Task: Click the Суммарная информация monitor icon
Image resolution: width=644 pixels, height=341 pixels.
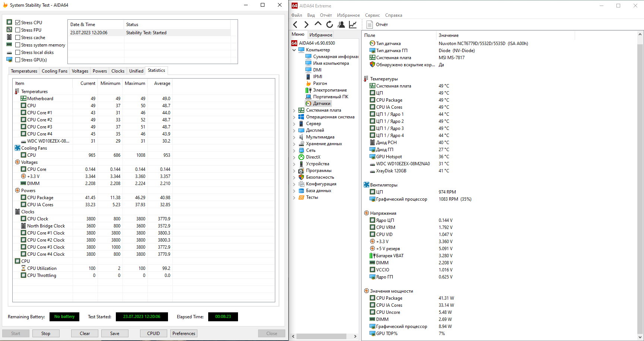Action: [x=308, y=57]
